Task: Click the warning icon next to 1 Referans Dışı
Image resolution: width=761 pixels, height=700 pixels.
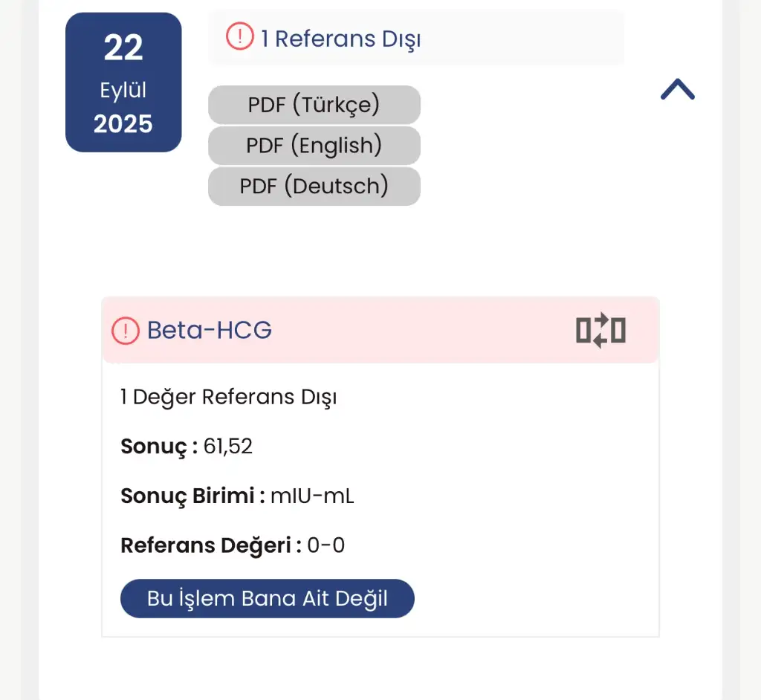Action: pyautogui.click(x=240, y=37)
